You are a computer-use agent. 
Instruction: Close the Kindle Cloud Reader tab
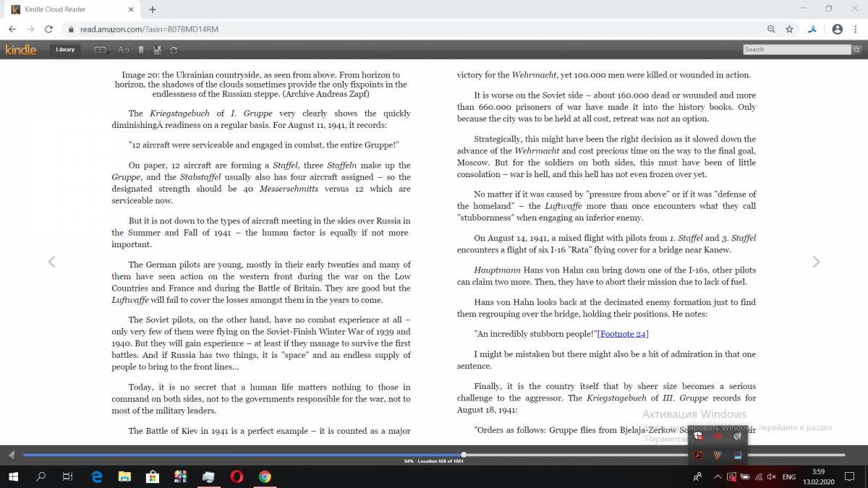pyautogui.click(x=130, y=9)
